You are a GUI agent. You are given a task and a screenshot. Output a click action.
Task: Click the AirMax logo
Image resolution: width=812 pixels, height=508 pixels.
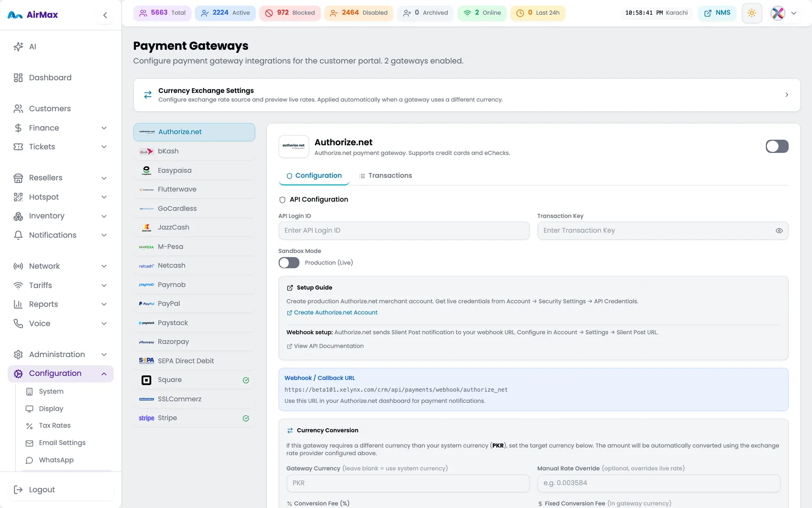pyautogui.click(x=33, y=15)
